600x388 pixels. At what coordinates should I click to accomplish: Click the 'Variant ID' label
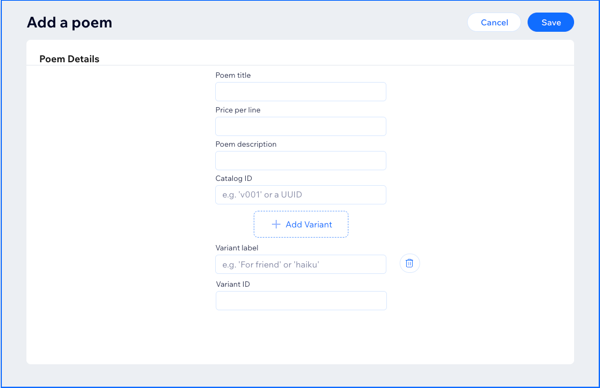click(233, 284)
